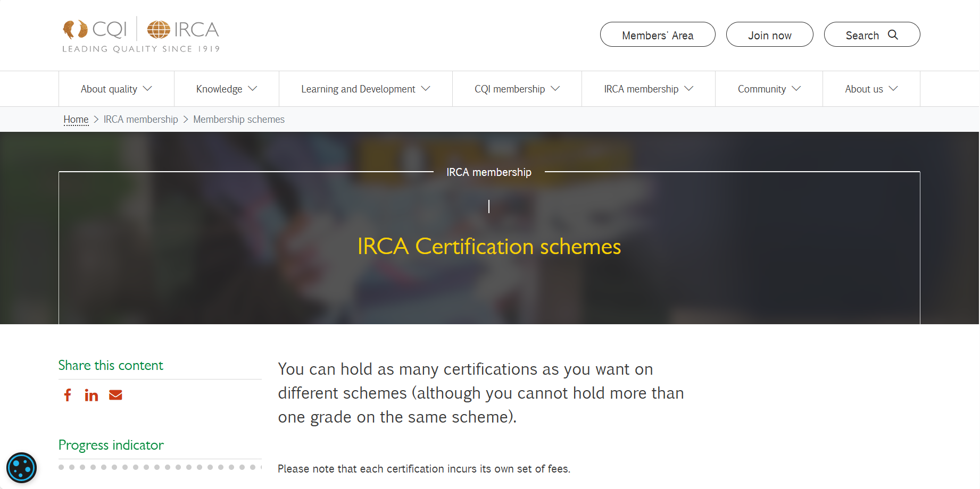Click the CQI IRCA logo

(140, 34)
